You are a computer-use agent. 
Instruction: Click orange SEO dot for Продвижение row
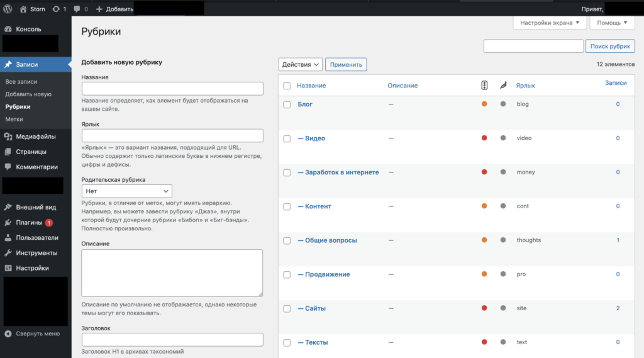pos(484,274)
